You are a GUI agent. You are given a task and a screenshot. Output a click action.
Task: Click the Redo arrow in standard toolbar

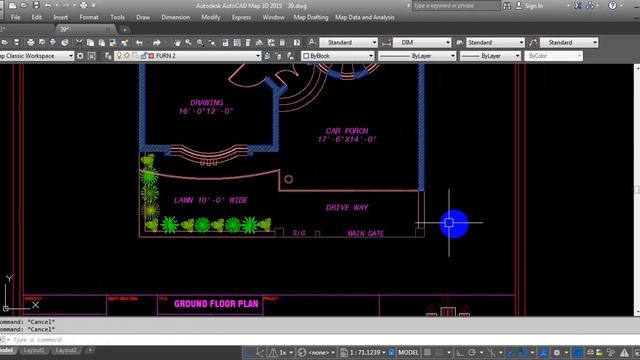pyautogui.click(x=157, y=42)
